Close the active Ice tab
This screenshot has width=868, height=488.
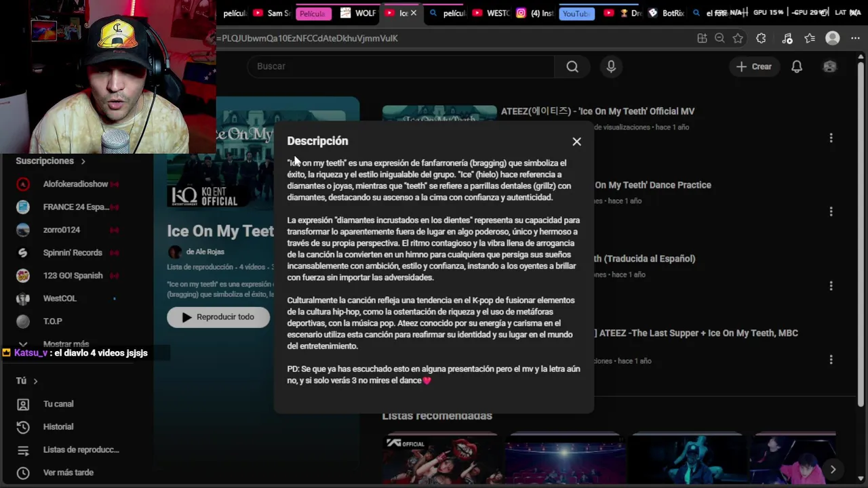click(x=414, y=13)
